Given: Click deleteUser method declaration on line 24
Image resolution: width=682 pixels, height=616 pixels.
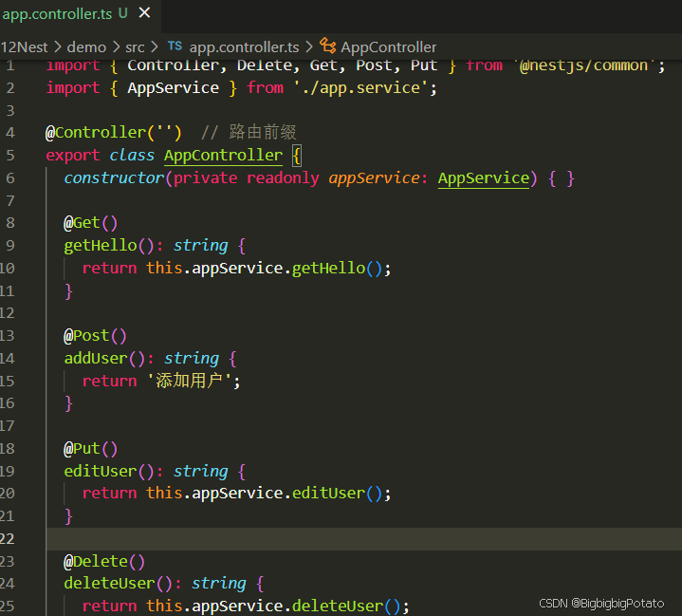Looking at the screenshot, I should pyautogui.click(x=110, y=584).
